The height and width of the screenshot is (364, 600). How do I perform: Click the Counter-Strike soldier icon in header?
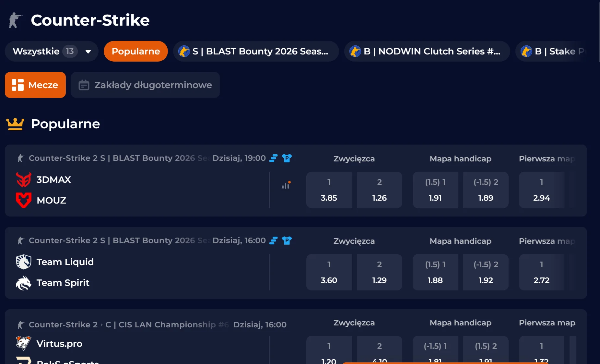[x=15, y=20]
